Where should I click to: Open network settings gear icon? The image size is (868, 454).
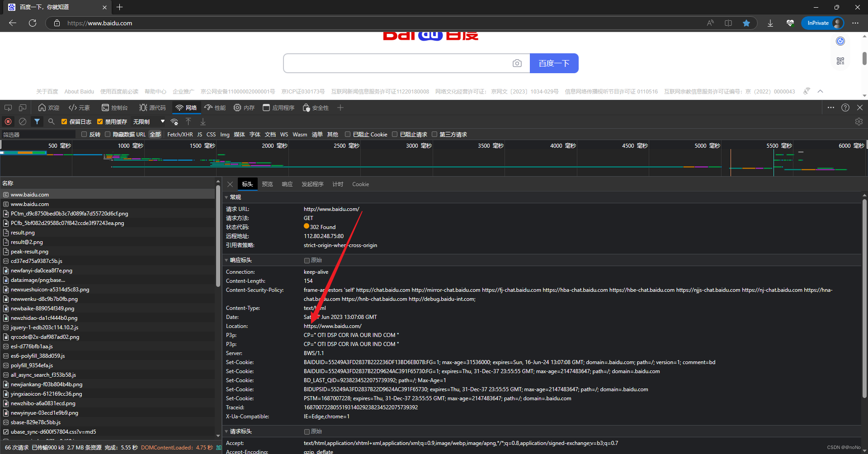click(x=859, y=122)
